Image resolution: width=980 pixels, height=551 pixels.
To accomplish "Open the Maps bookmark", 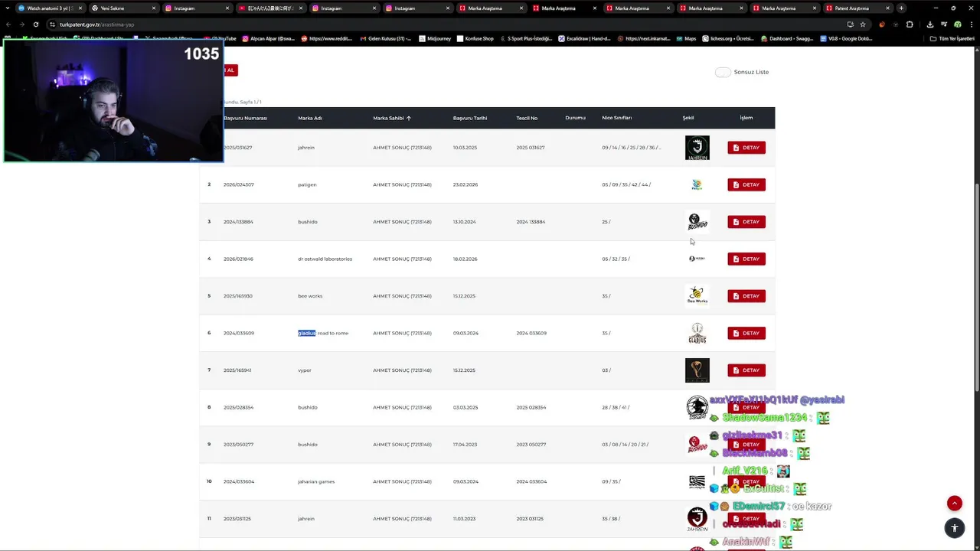I will coord(686,38).
